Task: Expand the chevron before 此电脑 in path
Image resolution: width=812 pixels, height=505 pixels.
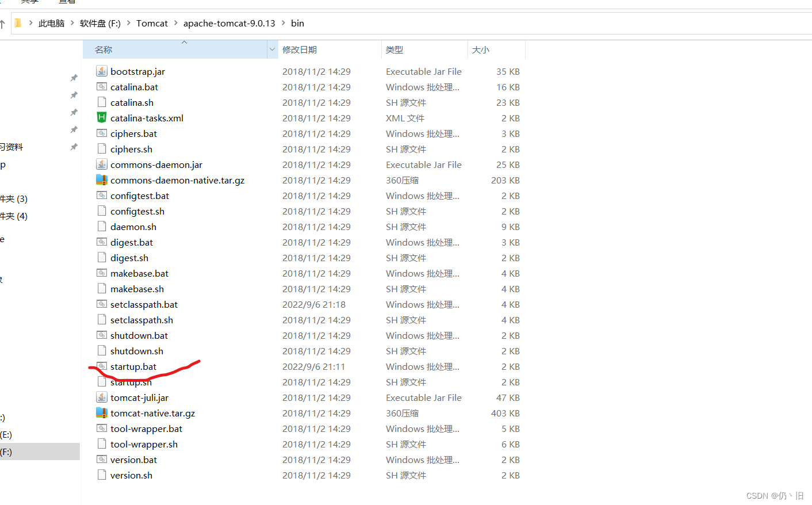Action: tap(30, 23)
